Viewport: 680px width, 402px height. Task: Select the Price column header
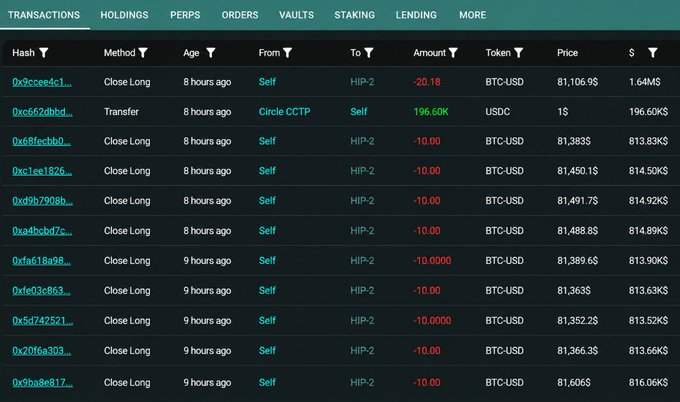click(x=567, y=53)
